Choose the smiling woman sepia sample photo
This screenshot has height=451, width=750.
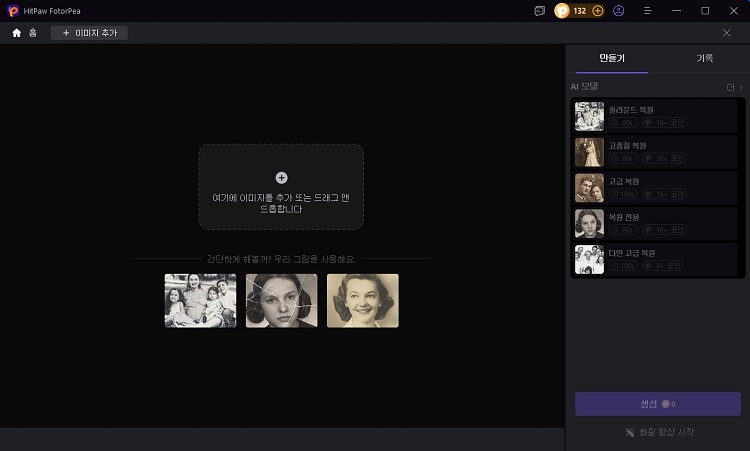[363, 301]
